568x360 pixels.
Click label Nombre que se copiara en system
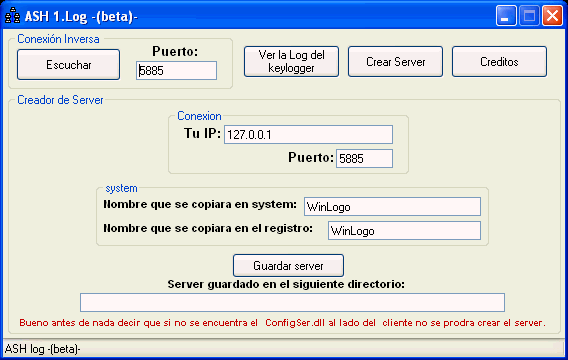pyautogui.click(x=200, y=205)
